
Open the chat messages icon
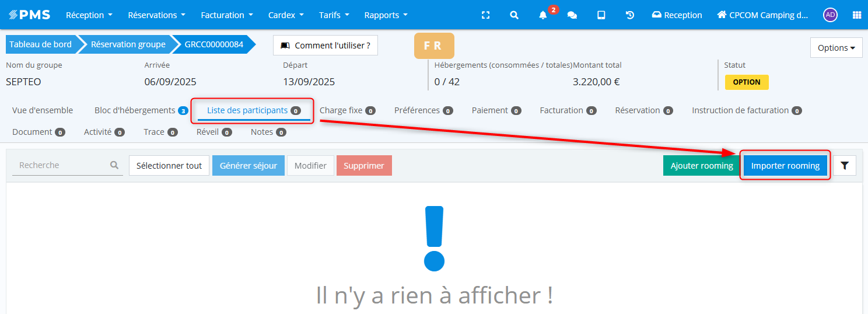pyautogui.click(x=572, y=15)
